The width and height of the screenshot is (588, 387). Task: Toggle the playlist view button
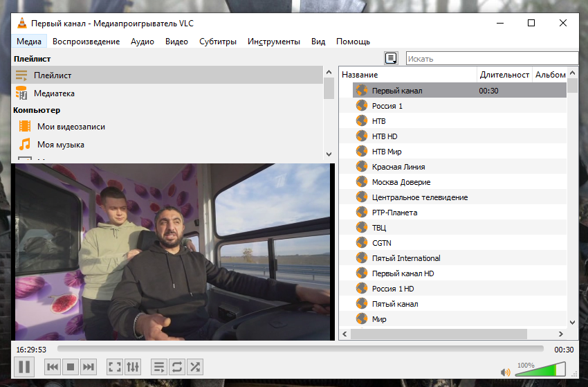click(x=158, y=367)
